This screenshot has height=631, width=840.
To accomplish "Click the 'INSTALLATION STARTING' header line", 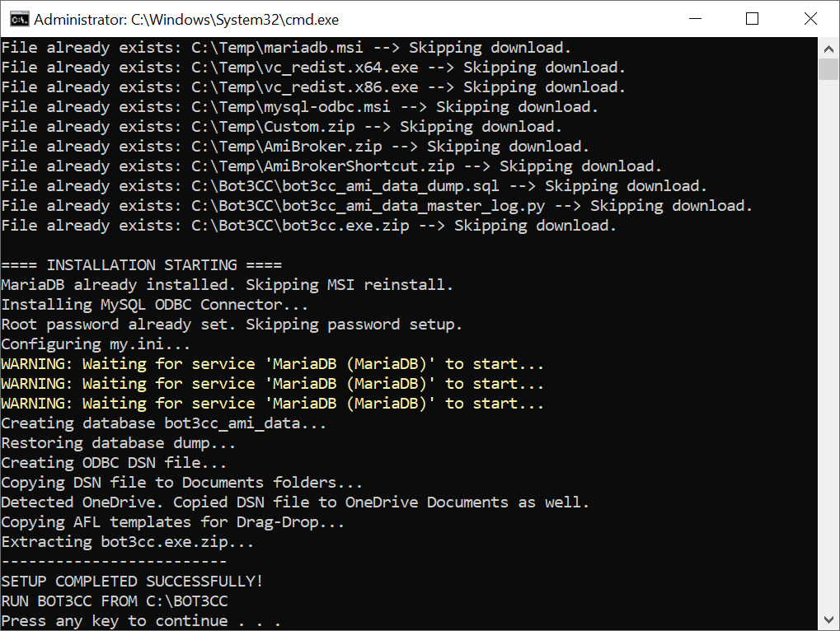I will click(x=141, y=265).
